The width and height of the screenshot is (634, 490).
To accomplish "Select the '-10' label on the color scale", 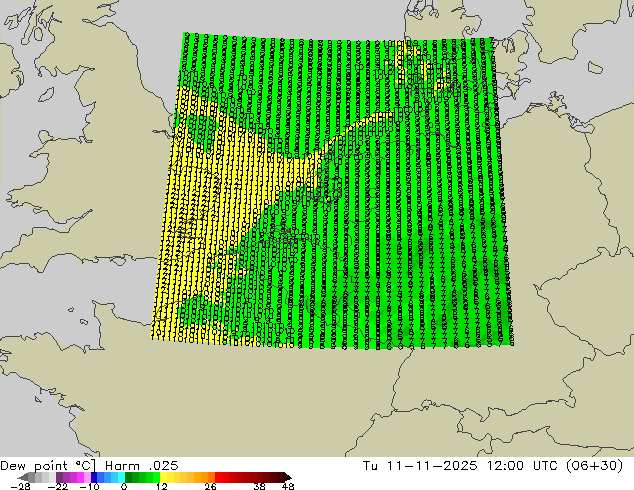I will [x=89, y=486].
